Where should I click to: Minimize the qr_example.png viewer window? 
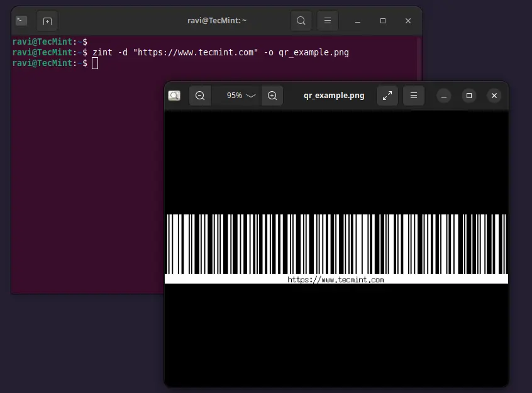[444, 96]
